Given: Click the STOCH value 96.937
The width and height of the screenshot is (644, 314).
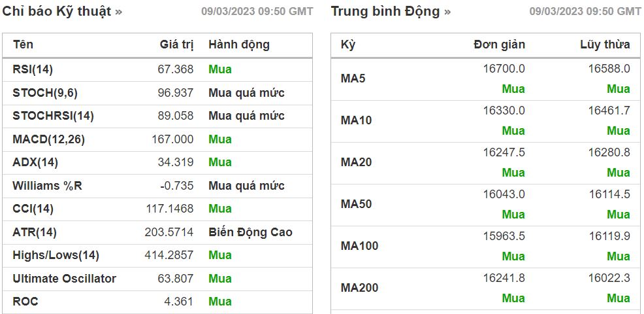Looking at the screenshot, I should (176, 93).
